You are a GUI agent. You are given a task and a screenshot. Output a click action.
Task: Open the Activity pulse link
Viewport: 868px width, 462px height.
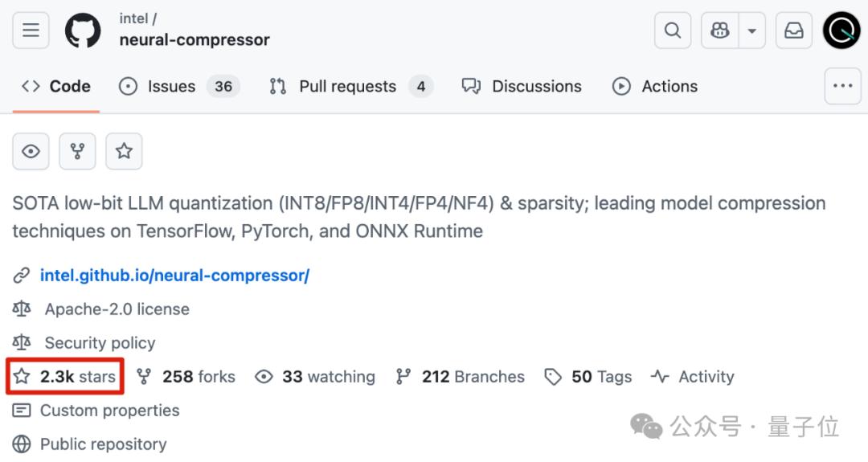click(693, 376)
